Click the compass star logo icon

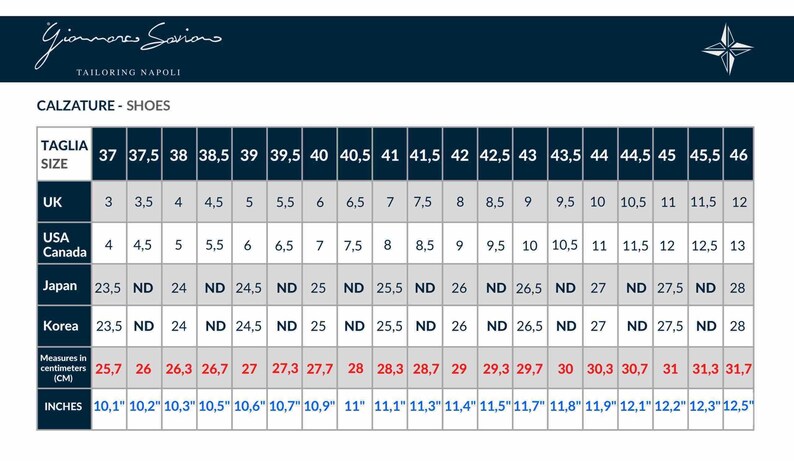pos(728,49)
